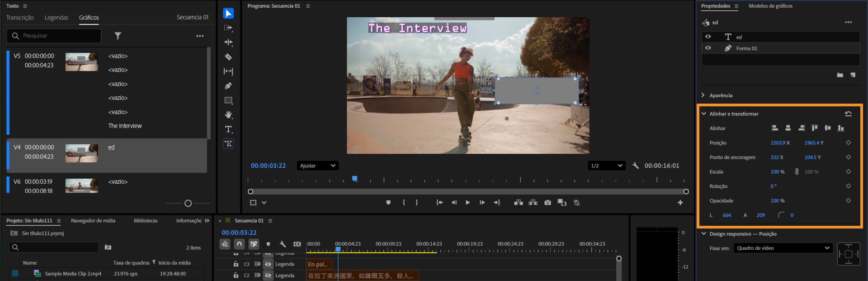
Task: Click the filter funnel icon in Texto panel
Action: point(118,36)
